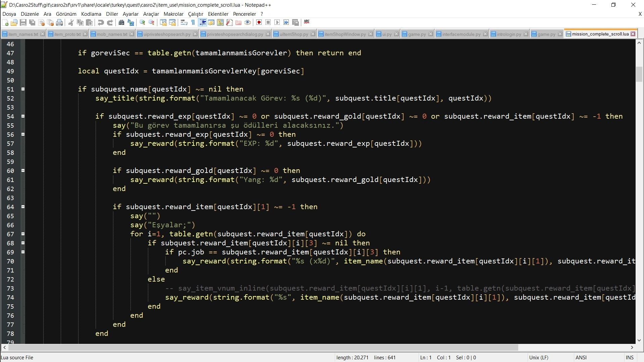Click the Paste toolbar icon
The image size is (644, 362).
[89, 22]
